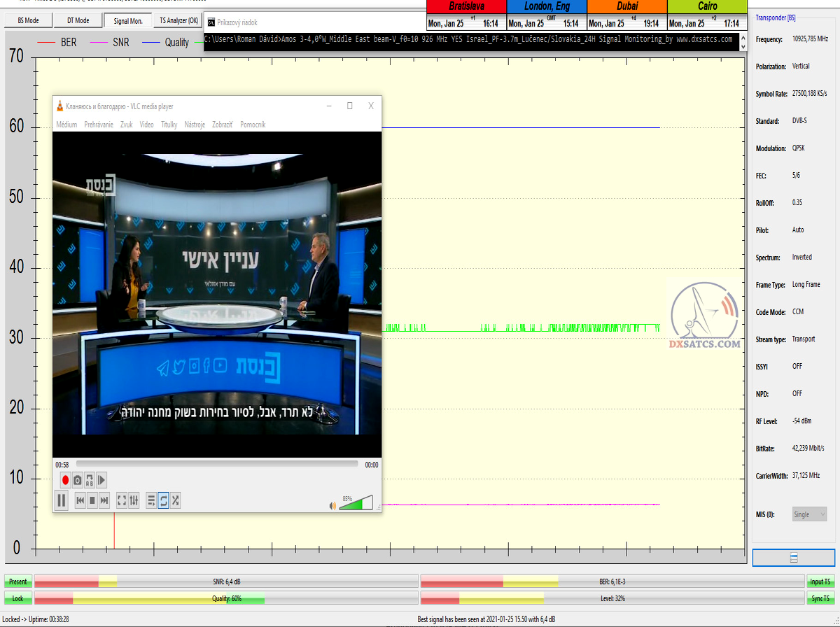Viewport: 840px width, 627px height.
Task: Pause the VLC video playback
Action: tap(62, 500)
